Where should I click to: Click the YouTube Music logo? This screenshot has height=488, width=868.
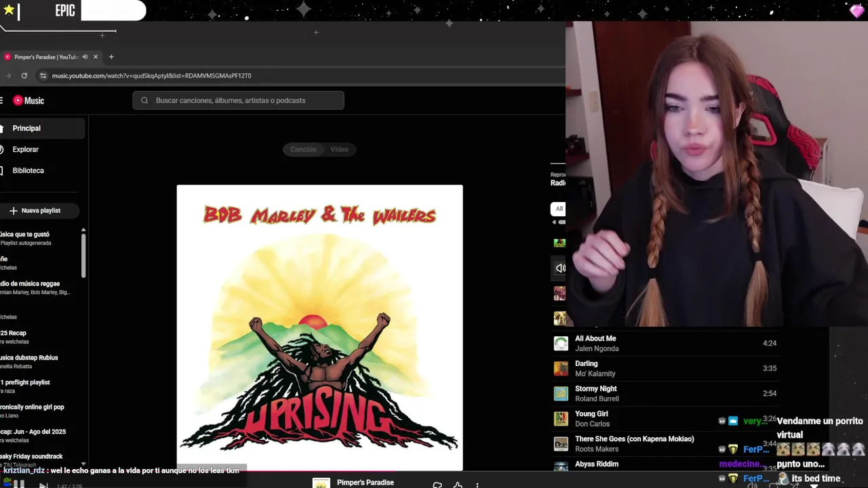[x=28, y=100]
